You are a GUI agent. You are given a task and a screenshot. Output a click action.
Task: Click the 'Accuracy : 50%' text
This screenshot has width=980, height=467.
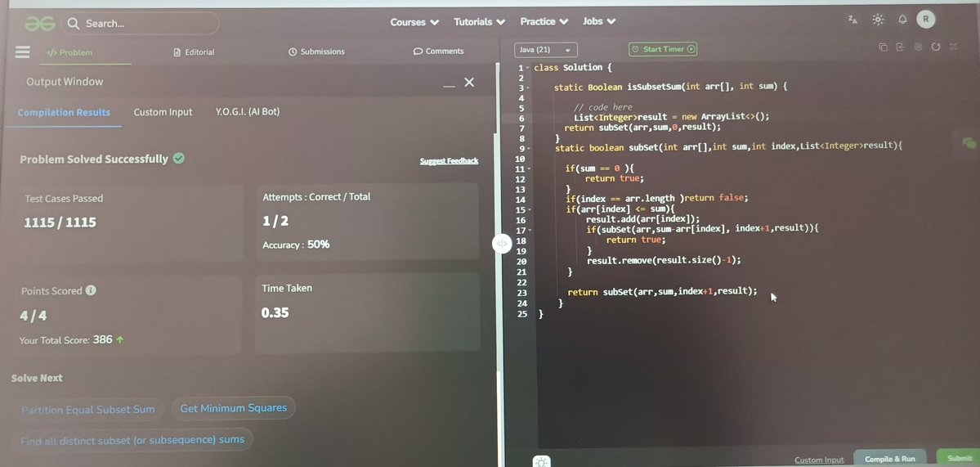pyautogui.click(x=296, y=245)
